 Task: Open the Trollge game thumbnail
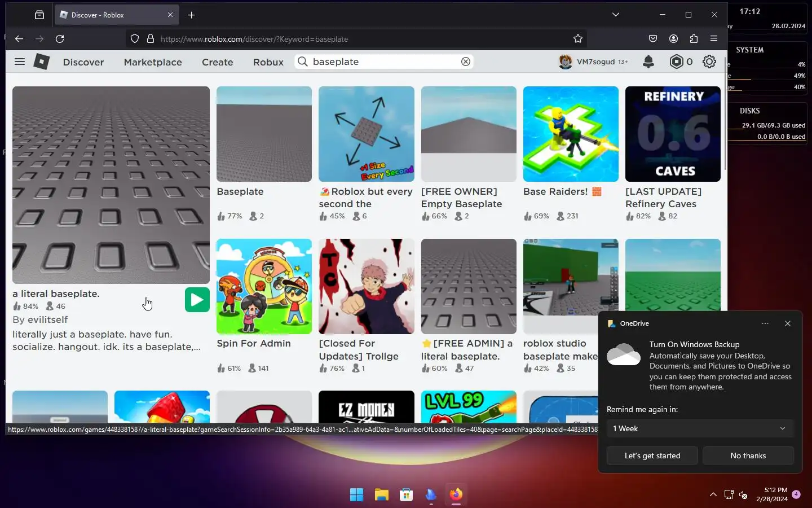[x=367, y=286]
